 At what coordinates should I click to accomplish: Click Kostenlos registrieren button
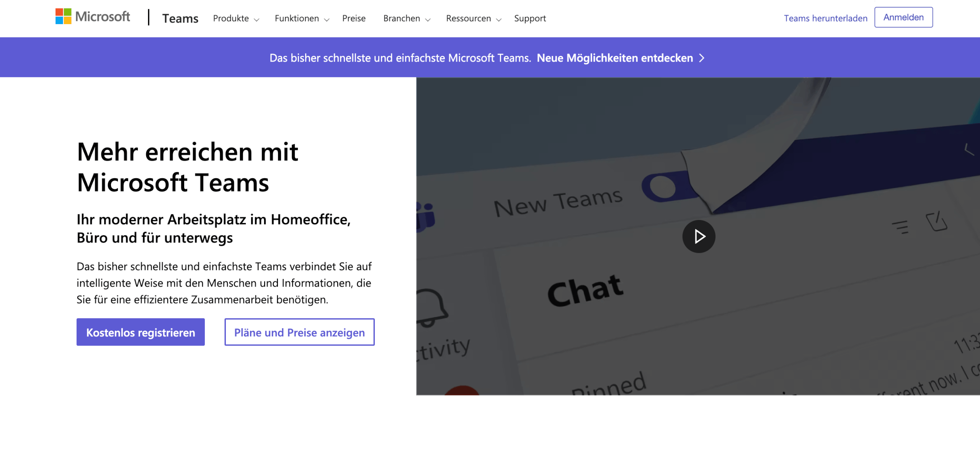tap(140, 332)
